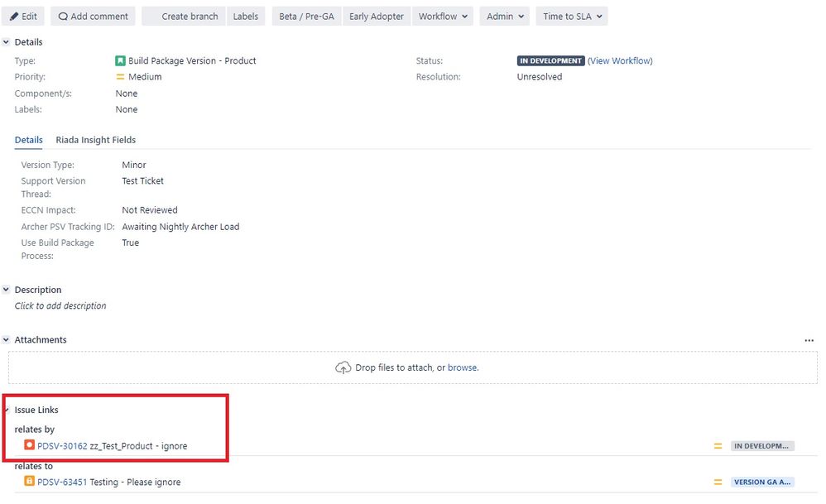
Task: Collapse the top Details section
Action: pos(7,41)
